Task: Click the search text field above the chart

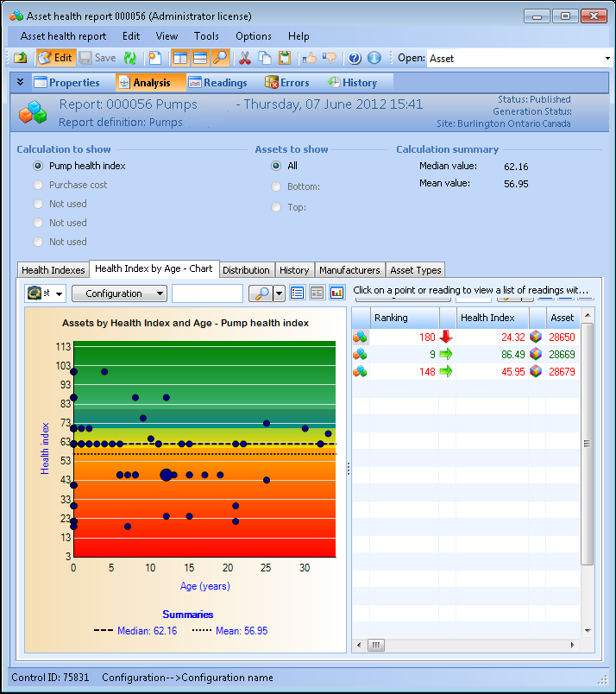Action: (207, 293)
